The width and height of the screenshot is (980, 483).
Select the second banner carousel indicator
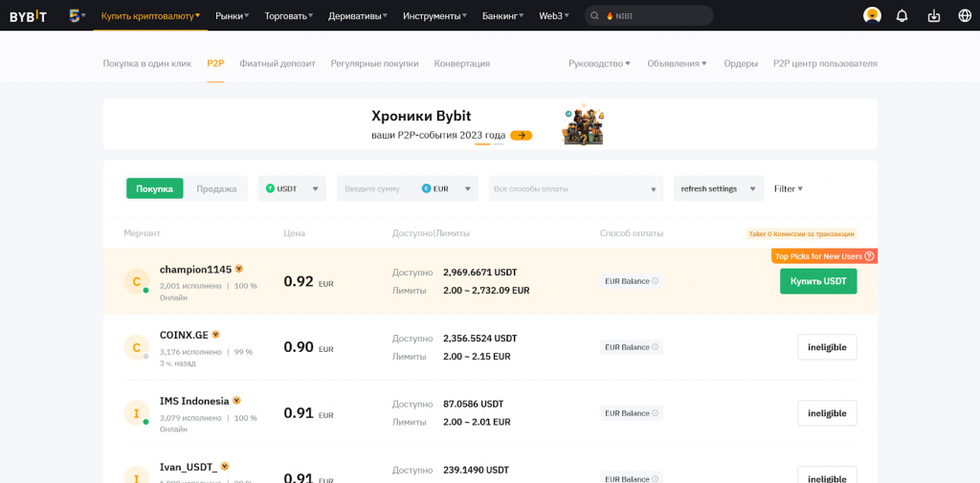click(x=498, y=143)
